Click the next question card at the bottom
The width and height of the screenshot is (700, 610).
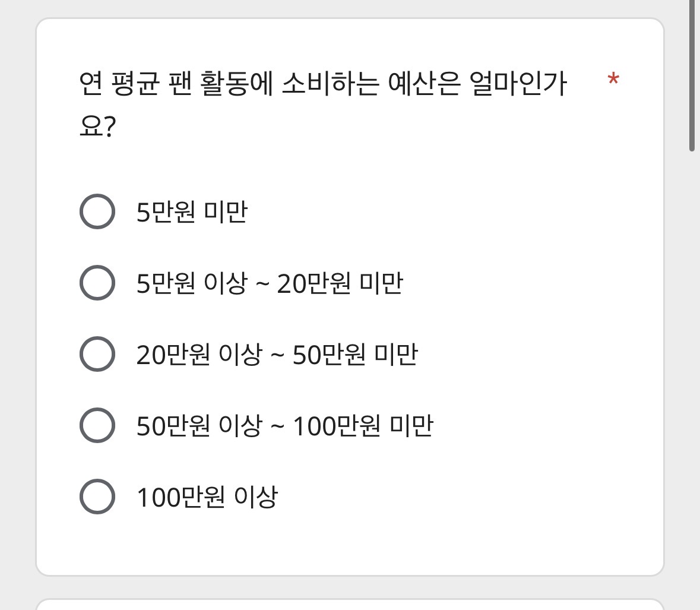pyautogui.click(x=350, y=604)
